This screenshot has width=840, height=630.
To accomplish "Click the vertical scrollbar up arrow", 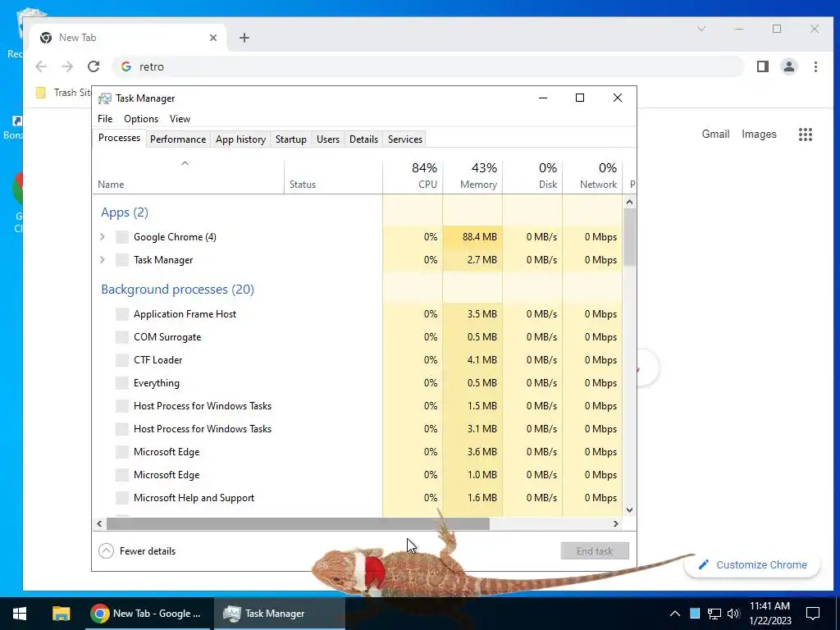I will (629, 202).
